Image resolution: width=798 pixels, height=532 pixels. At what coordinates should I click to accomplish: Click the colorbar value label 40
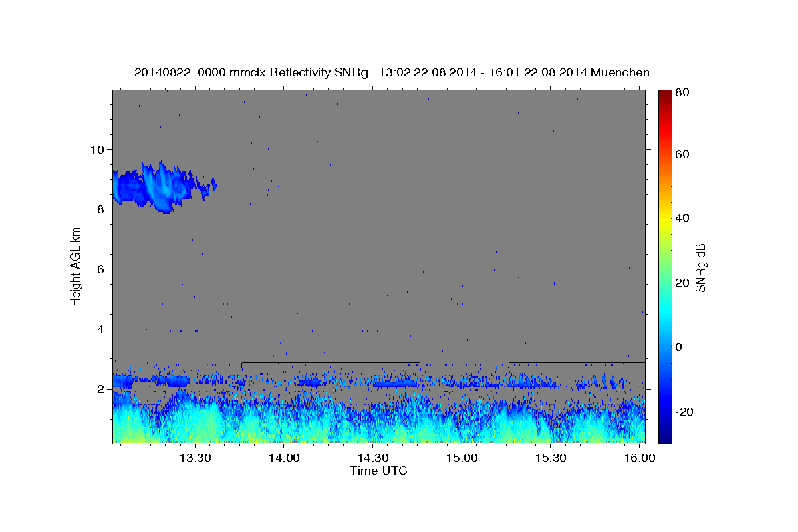pos(683,218)
